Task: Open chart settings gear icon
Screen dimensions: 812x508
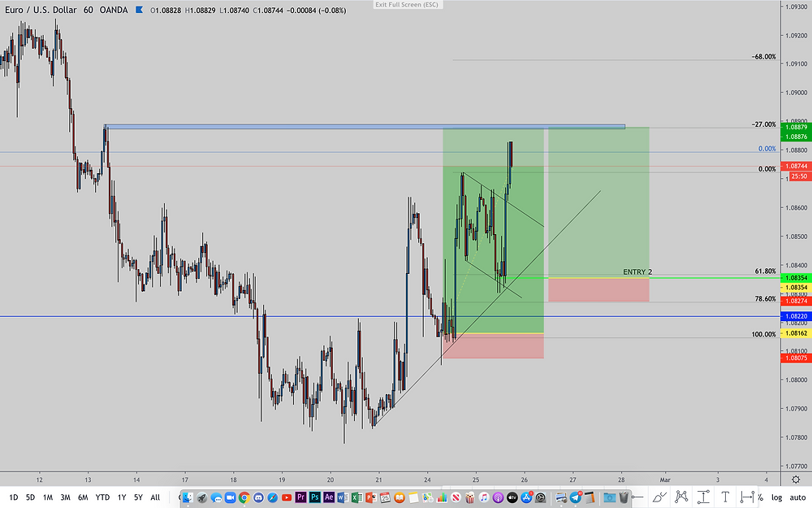Action: 796,480
